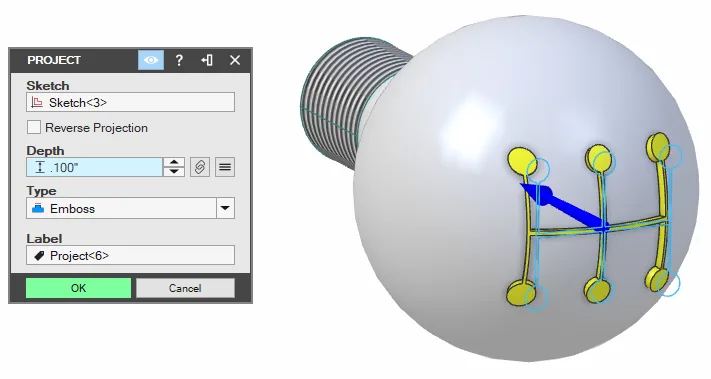Increase depth with the up stepper arrow

(x=174, y=162)
